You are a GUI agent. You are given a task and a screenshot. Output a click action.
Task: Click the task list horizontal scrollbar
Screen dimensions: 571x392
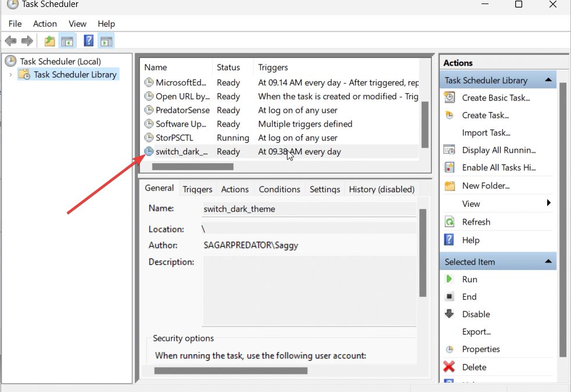[192, 167]
